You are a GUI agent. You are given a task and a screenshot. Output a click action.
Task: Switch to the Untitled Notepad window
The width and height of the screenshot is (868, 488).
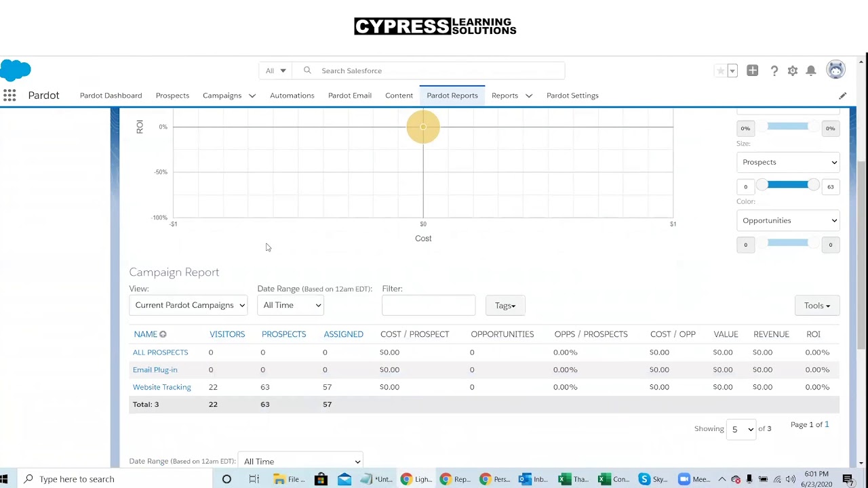tap(377, 479)
